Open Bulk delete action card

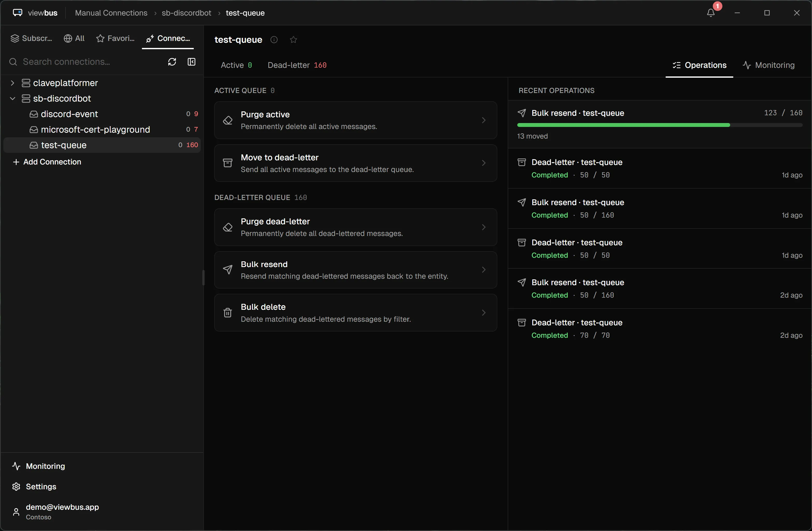click(356, 313)
